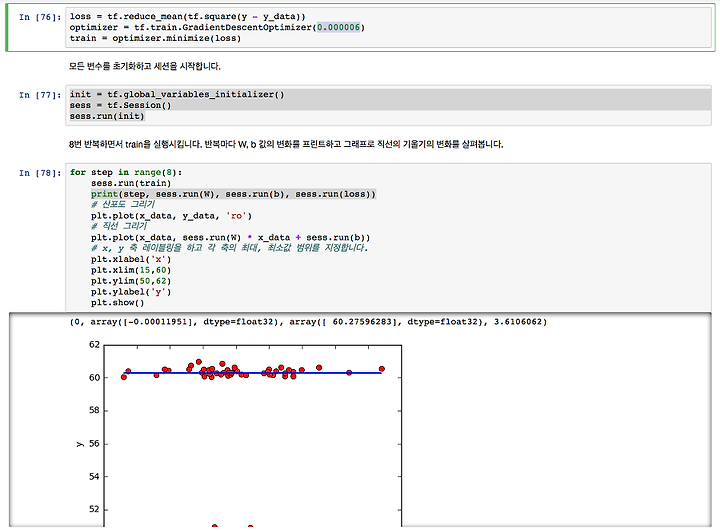Click the '# 산포도 그리기' comment line
This screenshot has width=720, height=532.
point(123,205)
